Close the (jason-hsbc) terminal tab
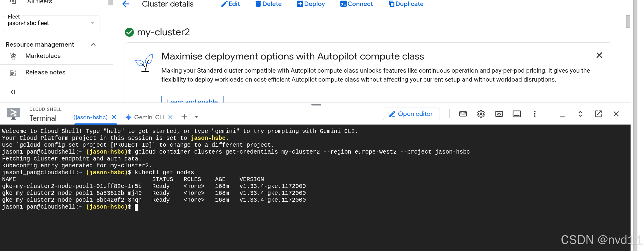Viewport: 644px width, 251px height. pos(114,117)
